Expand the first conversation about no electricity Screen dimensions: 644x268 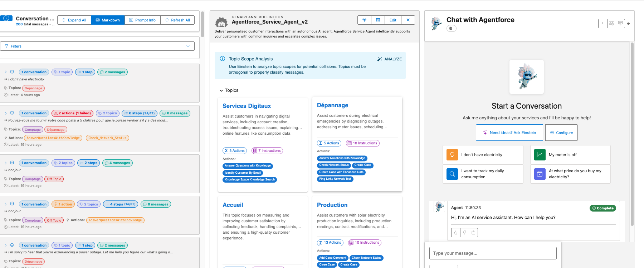[6, 72]
